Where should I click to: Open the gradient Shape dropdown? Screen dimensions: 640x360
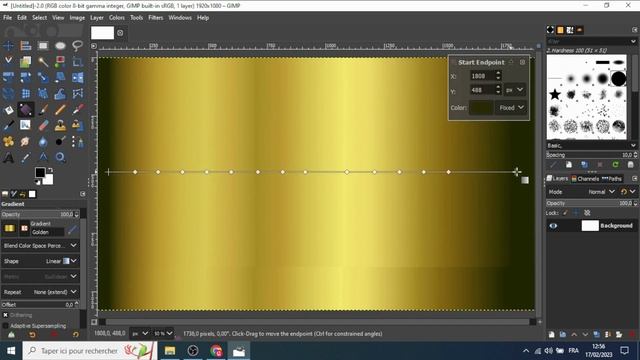point(40,261)
